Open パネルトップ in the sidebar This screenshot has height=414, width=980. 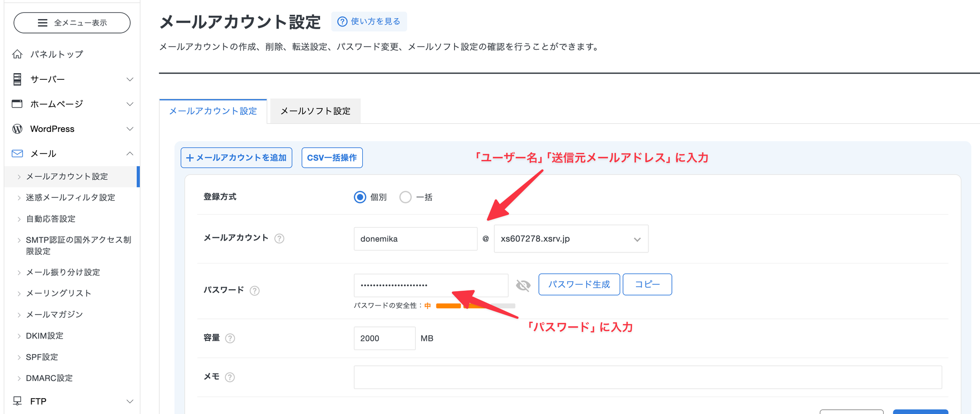57,54
